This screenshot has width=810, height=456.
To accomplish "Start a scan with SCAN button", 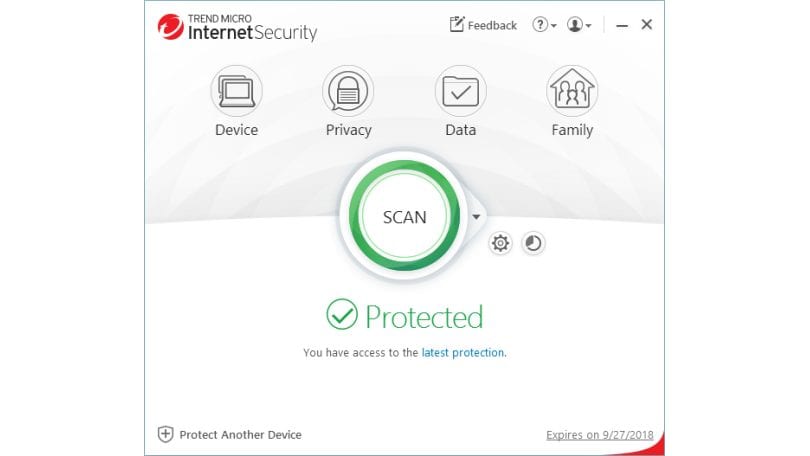I will [404, 216].
